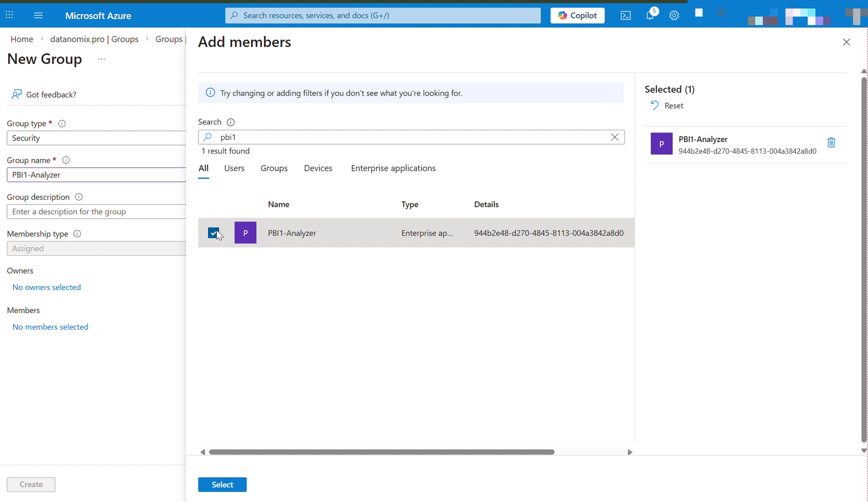The width and height of the screenshot is (868, 502).
Task: Click the Azure search resources box
Action: click(383, 15)
